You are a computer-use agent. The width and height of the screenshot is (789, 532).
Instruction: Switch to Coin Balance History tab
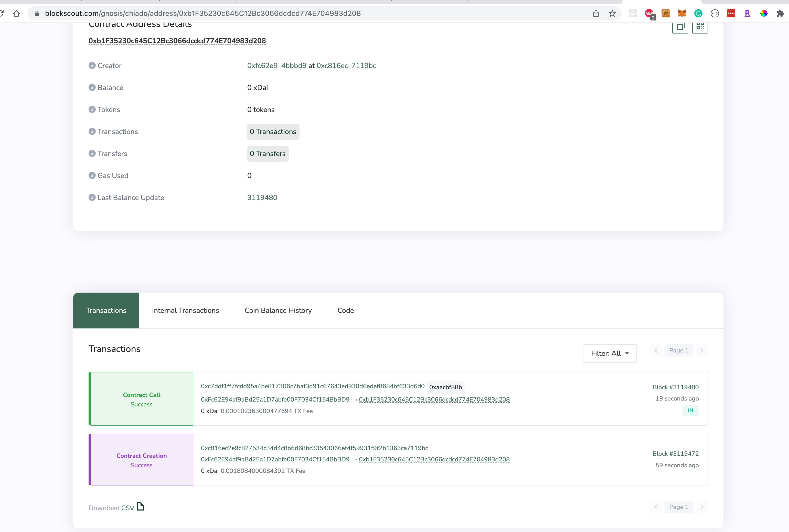pyautogui.click(x=278, y=311)
